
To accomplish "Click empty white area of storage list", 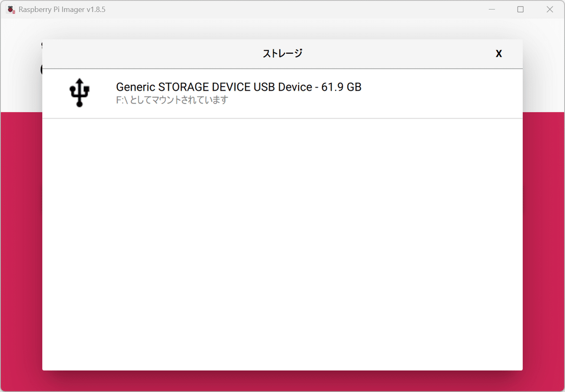I will [x=282, y=245].
